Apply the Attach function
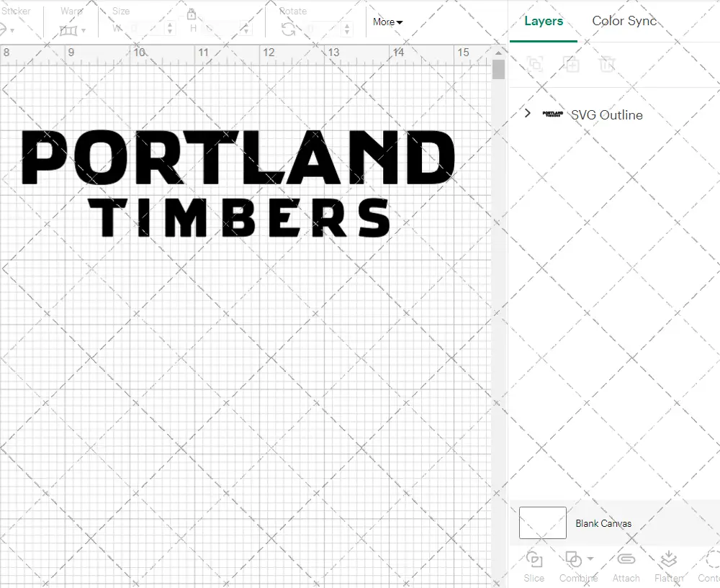Viewport: 720px width, 588px height. coord(626,564)
